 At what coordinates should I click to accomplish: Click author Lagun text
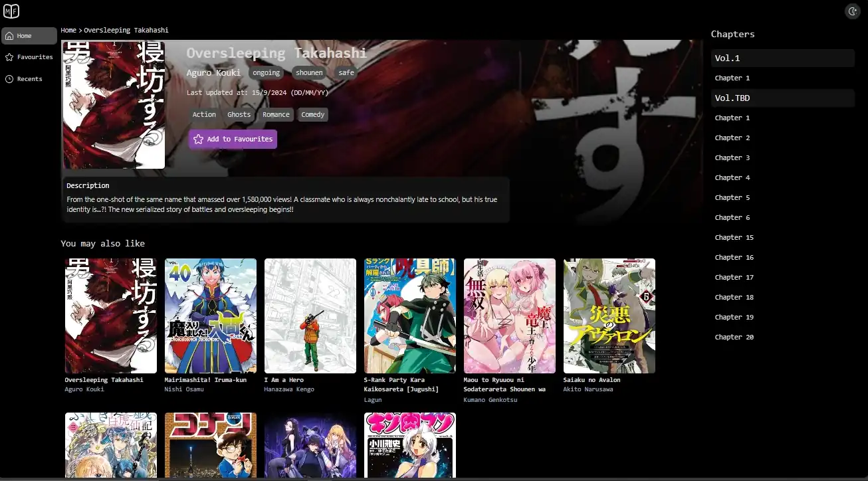tap(373, 400)
